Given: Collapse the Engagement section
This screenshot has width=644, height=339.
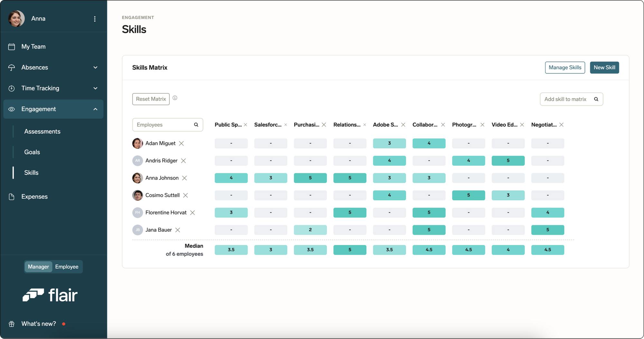Looking at the screenshot, I should point(95,109).
